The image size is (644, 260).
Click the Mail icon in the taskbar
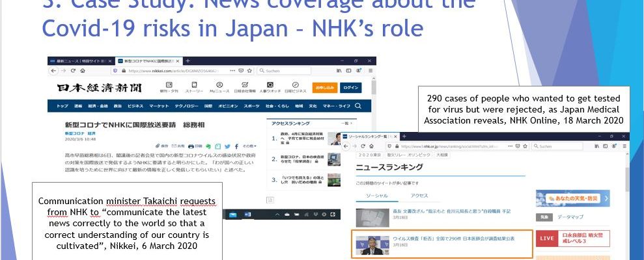click(233, 214)
